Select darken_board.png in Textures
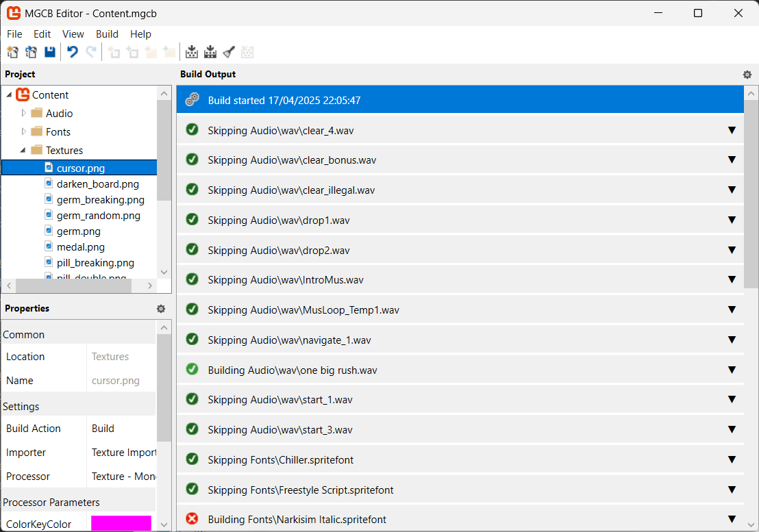This screenshot has width=759, height=532. point(98,183)
